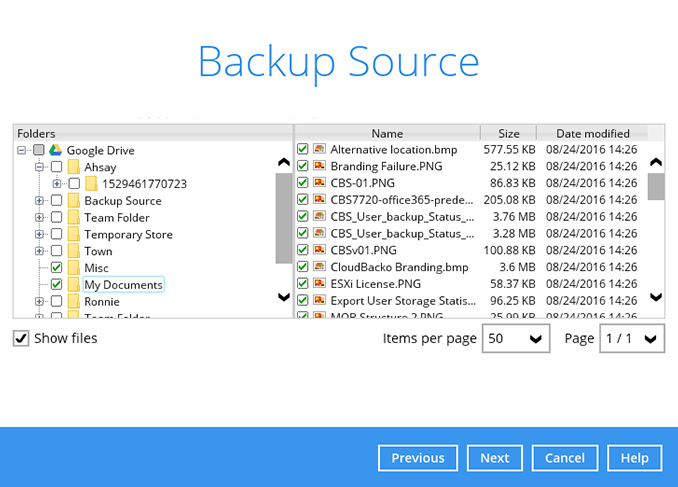The height and width of the screenshot is (487, 678).
Task: Uncheck the CBS-01.PNG checkbox
Action: tap(302, 183)
